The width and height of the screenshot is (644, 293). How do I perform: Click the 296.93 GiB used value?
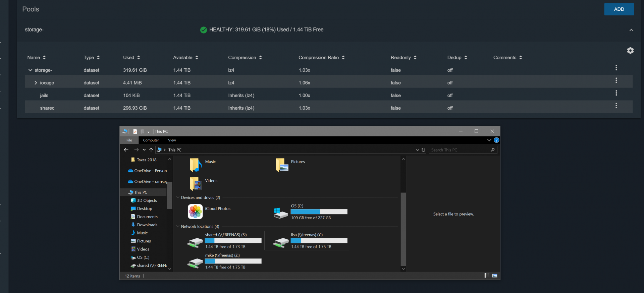(x=135, y=108)
